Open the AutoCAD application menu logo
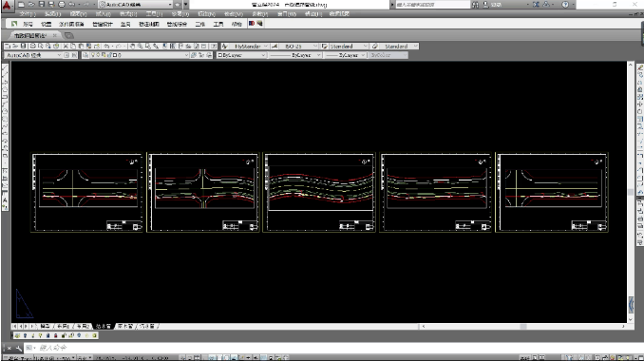This screenshot has width=644, height=361. (7, 6)
